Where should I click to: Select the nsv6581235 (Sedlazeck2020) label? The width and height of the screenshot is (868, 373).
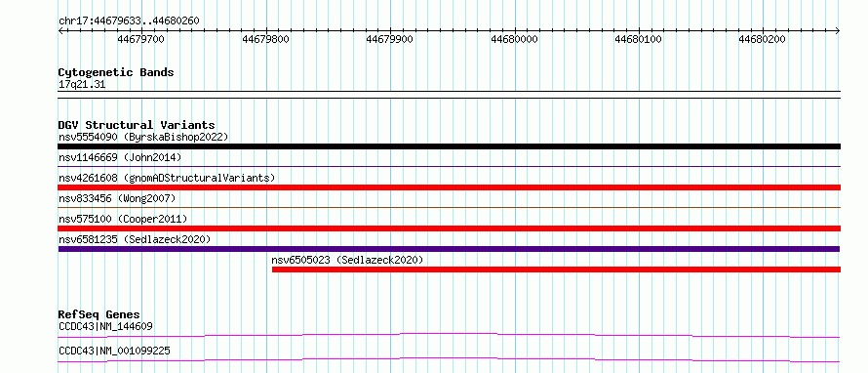tap(135, 239)
